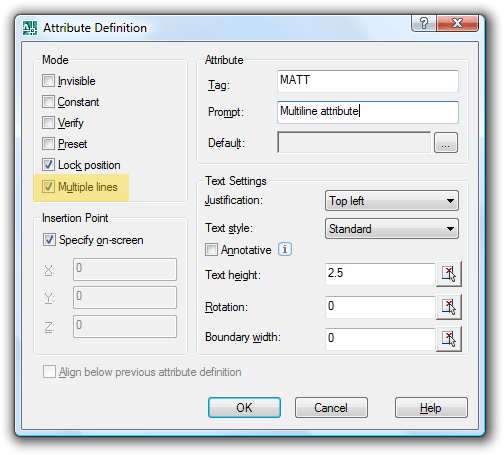Tick the Constant checkbox
The width and height of the screenshot is (504, 455).
[x=48, y=102]
